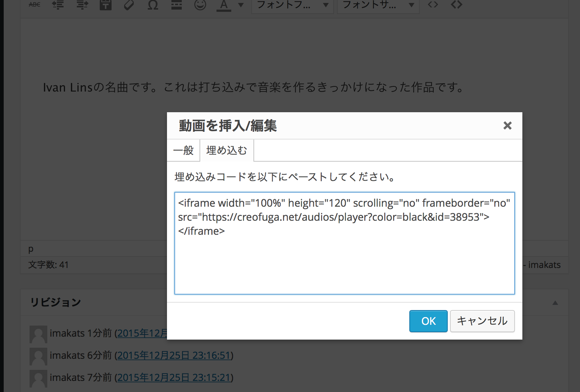The width and height of the screenshot is (580, 392).
Task: Click the strikethrough ABC toolbar icon
Action: coord(35,4)
